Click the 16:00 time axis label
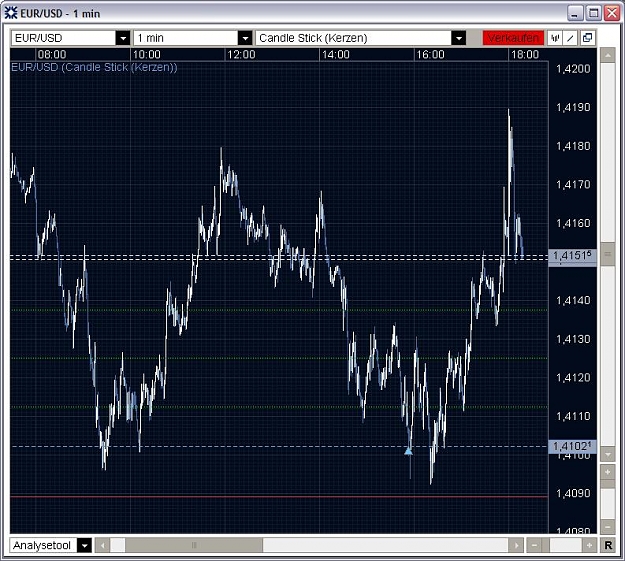 (x=430, y=55)
